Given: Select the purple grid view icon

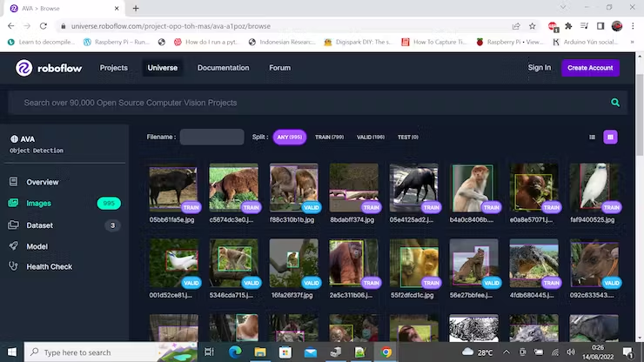Looking at the screenshot, I should pyautogui.click(x=611, y=137).
